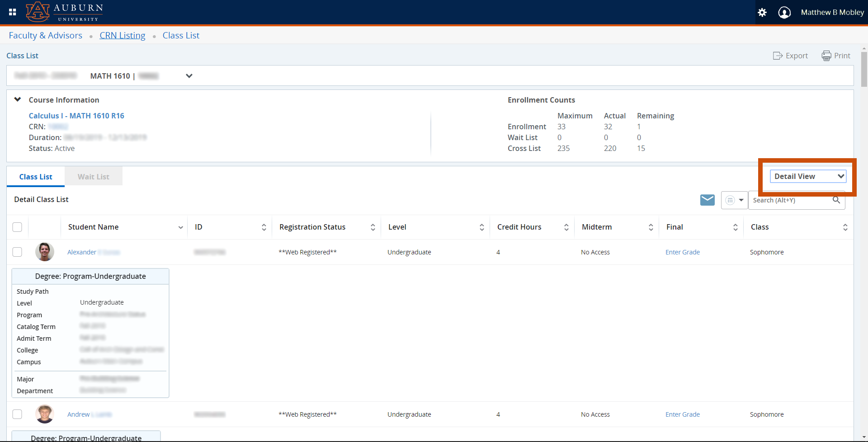Click into the Search field
This screenshot has height=442, width=868.
tap(789, 200)
